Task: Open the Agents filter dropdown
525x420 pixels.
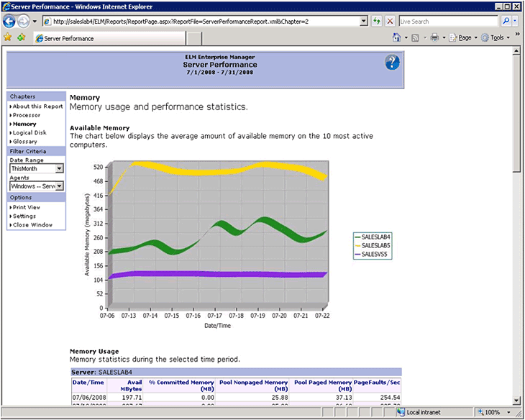Action: click(37, 186)
